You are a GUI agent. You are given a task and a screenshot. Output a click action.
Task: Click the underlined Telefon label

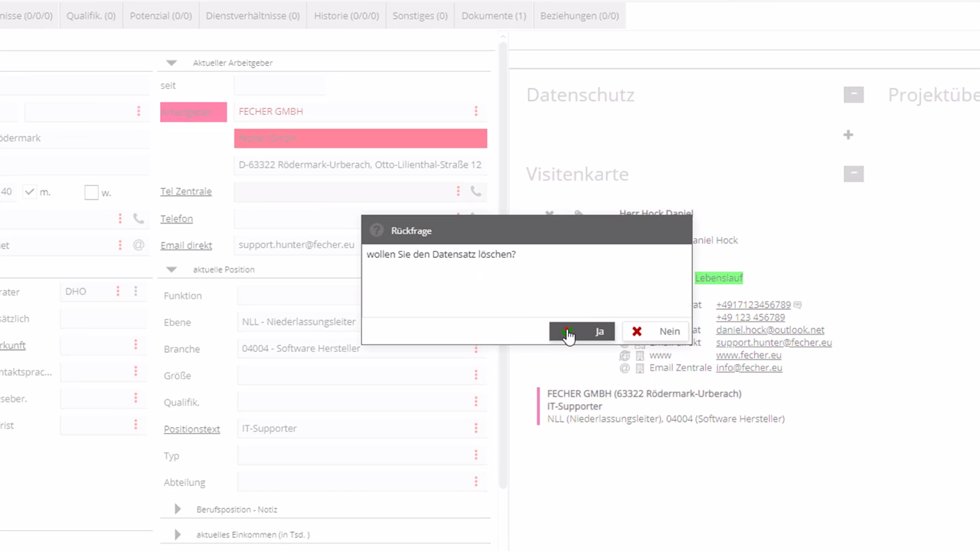(177, 219)
